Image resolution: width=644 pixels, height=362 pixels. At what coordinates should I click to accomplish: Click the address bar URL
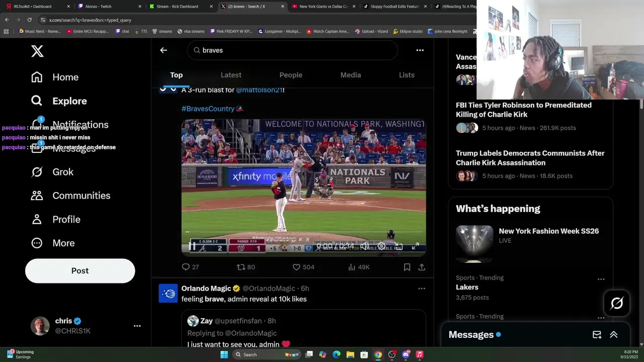90,20
